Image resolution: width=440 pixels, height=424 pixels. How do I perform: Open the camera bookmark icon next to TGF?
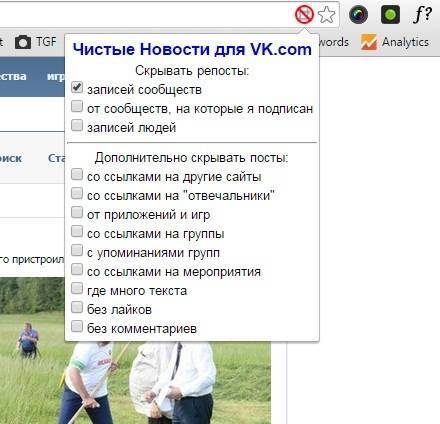click(23, 42)
